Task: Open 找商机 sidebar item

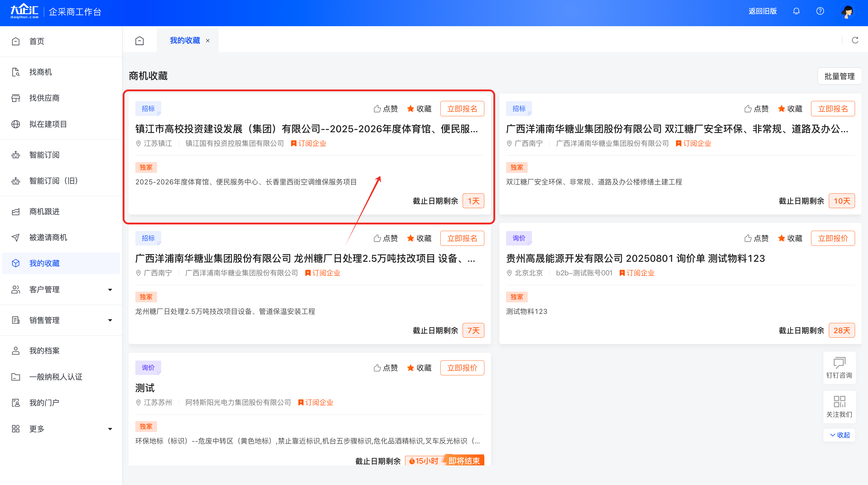Action: [x=61, y=72]
